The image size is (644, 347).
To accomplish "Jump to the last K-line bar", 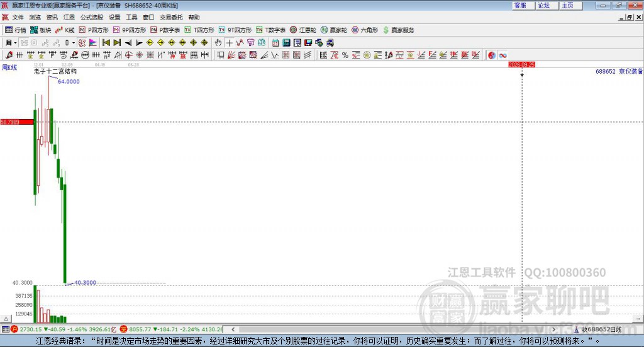I will pyautogui.click(x=117, y=43).
